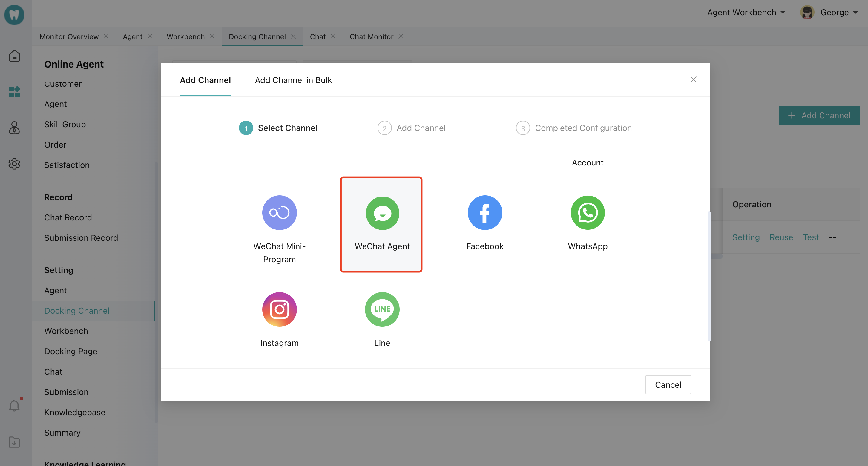Switch to Add Channel in Bulk tab

click(293, 80)
